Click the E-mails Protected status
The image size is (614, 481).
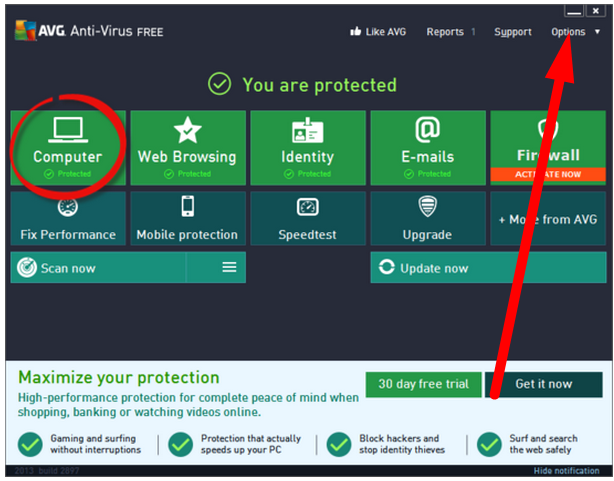pos(428,174)
